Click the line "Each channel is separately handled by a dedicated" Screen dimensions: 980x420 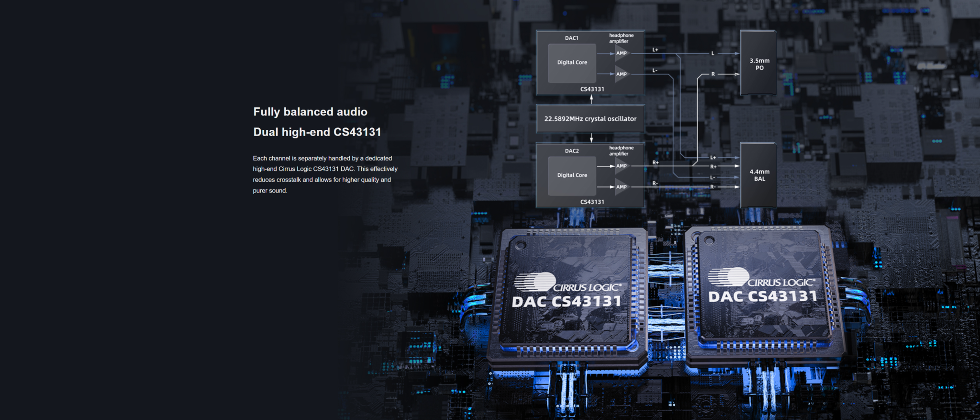coord(322,159)
